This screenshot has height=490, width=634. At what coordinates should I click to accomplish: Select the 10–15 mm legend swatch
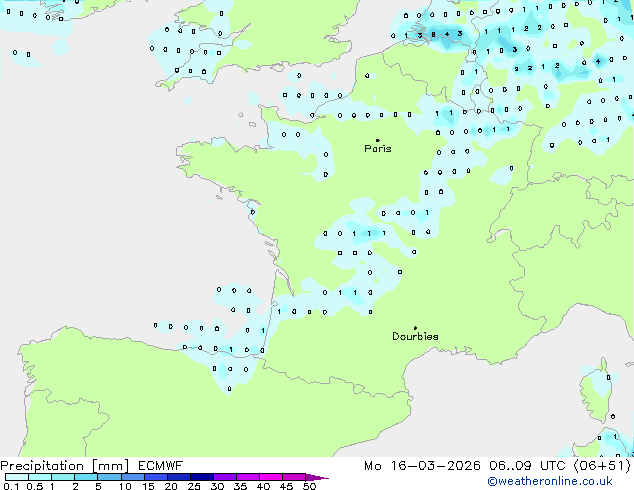pos(132,477)
